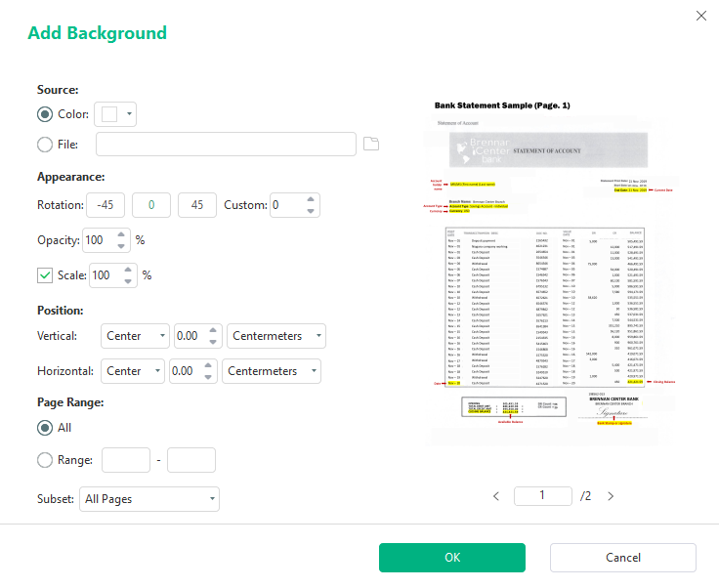Click the Range start page field
The width and height of the screenshot is (719, 588).
tap(126, 460)
